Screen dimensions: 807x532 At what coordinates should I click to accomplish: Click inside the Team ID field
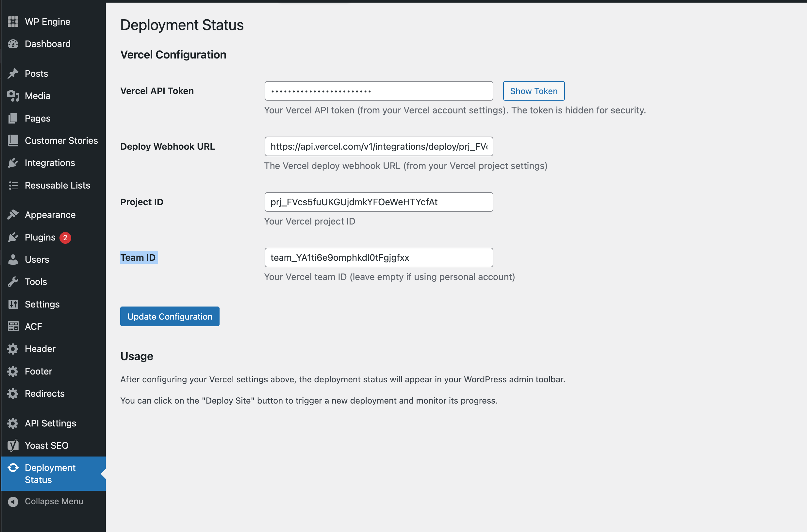[x=379, y=258]
